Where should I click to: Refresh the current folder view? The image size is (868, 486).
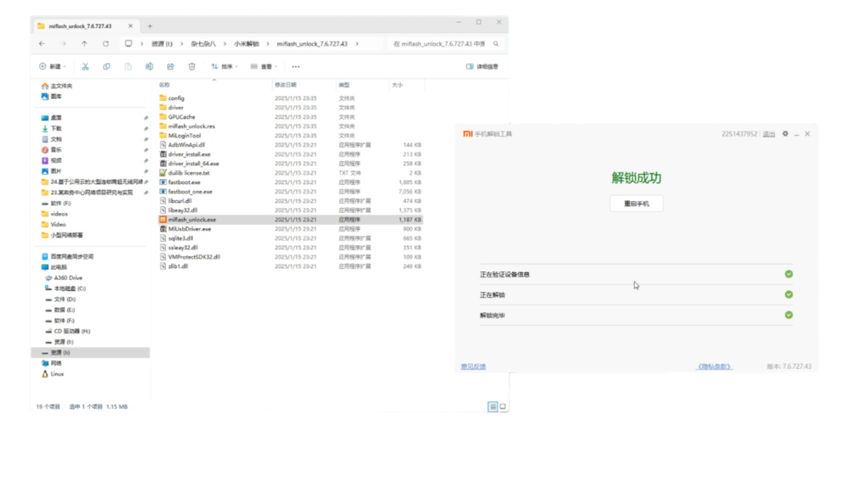105,43
